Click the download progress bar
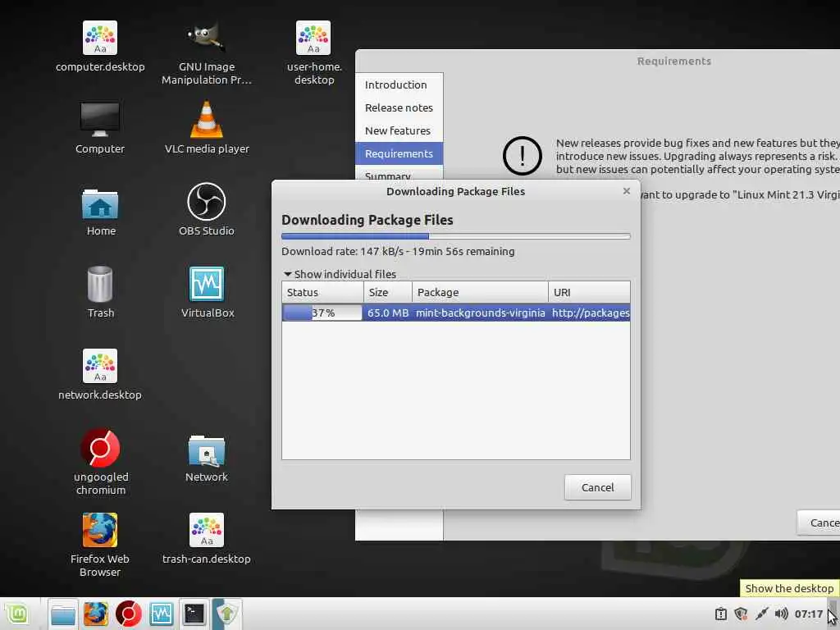Viewport: 840px width, 630px height. click(456, 236)
